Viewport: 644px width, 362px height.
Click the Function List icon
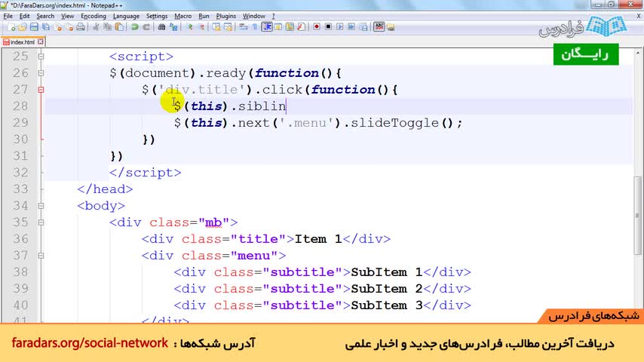click(302, 27)
